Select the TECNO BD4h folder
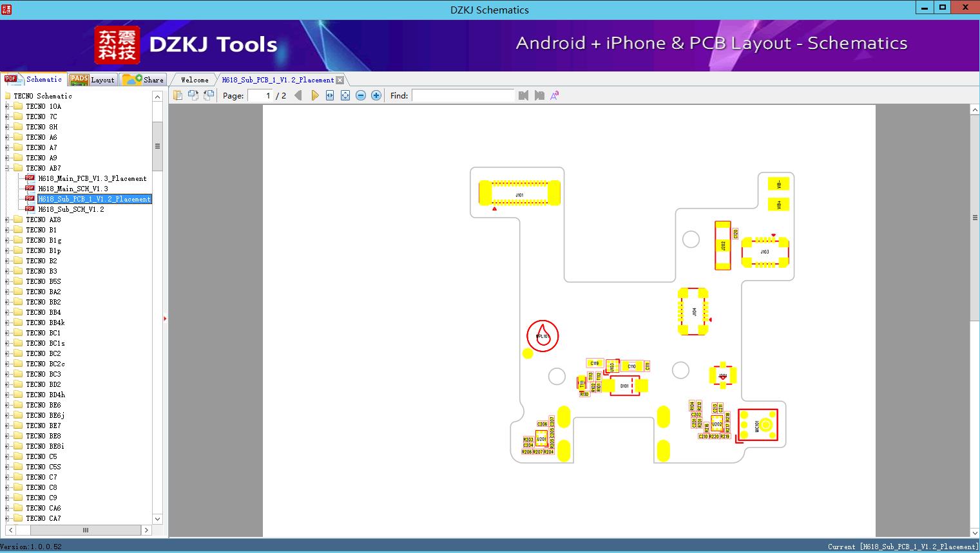This screenshot has height=553, width=980. click(x=45, y=395)
